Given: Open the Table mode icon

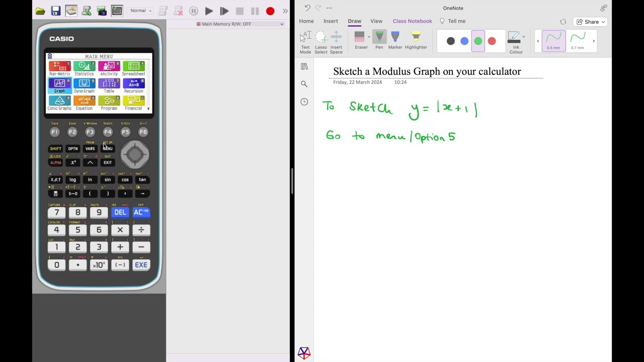Looking at the screenshot, I should coord(109,85).
